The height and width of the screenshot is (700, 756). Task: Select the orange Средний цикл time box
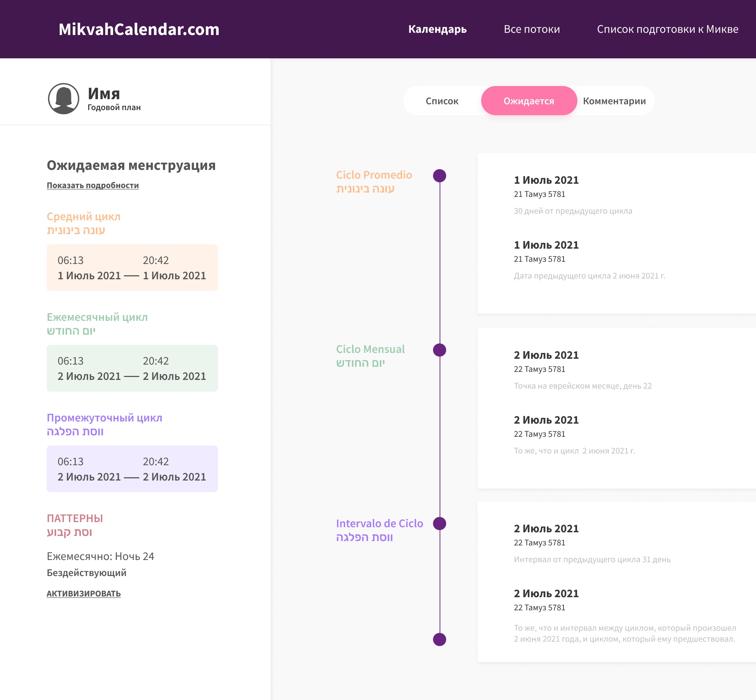coord(132,268)
